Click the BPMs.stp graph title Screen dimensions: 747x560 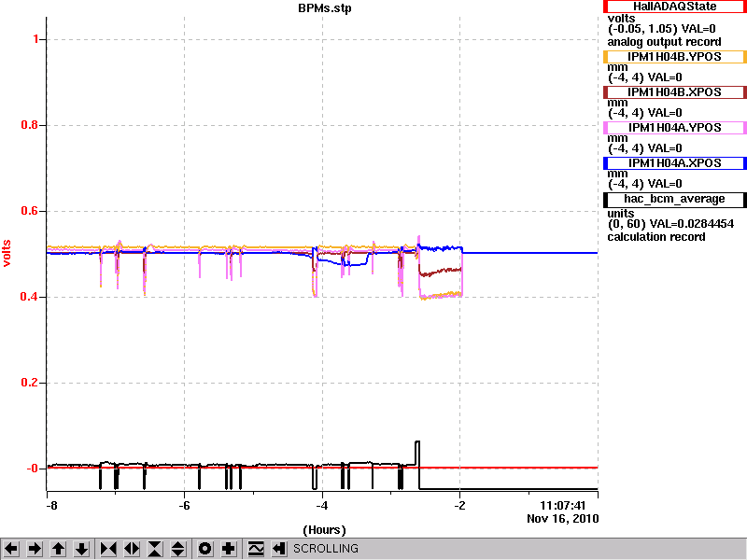[x=325, y=8]
